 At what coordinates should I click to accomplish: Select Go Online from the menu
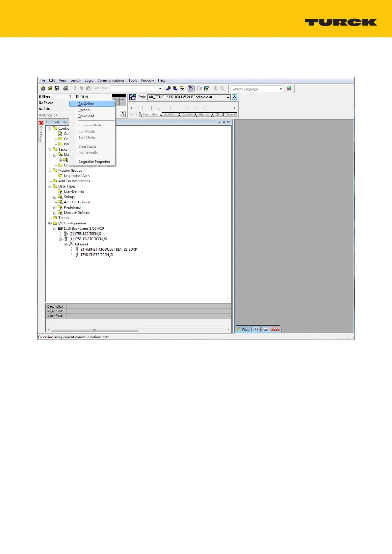92,104
